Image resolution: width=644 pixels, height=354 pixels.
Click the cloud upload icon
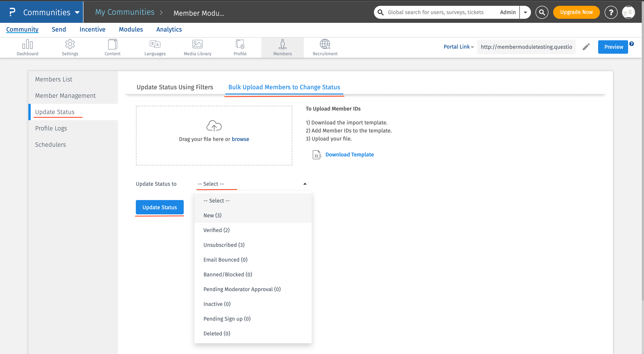tap(214, 126)
